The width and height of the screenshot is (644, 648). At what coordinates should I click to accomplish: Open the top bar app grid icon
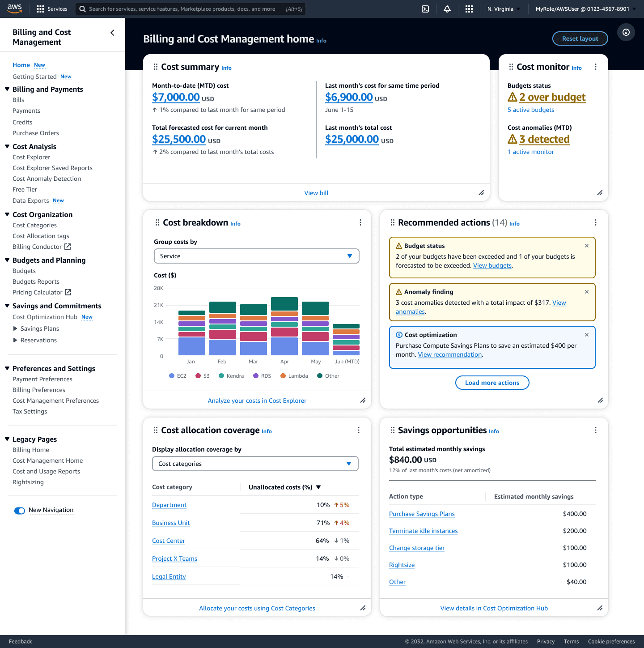pos(469,9)
